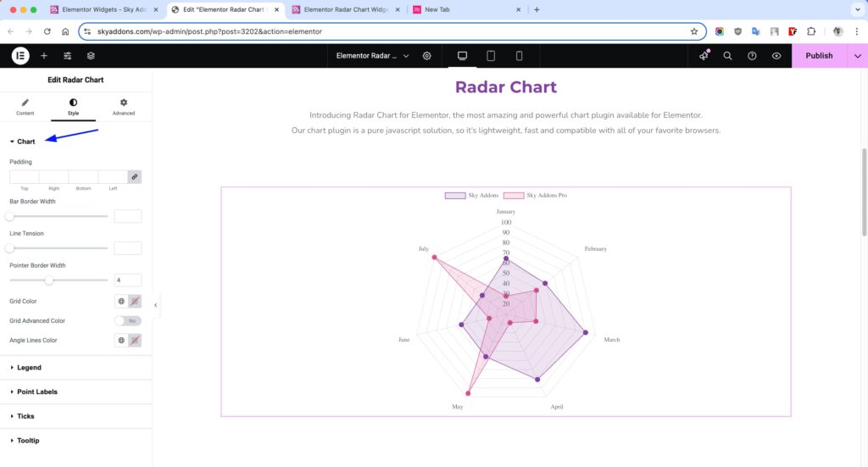Click the add element plus icon
The width and height of the screenshot is (868, 467).
pyautogui.click(x=44, y=56)
